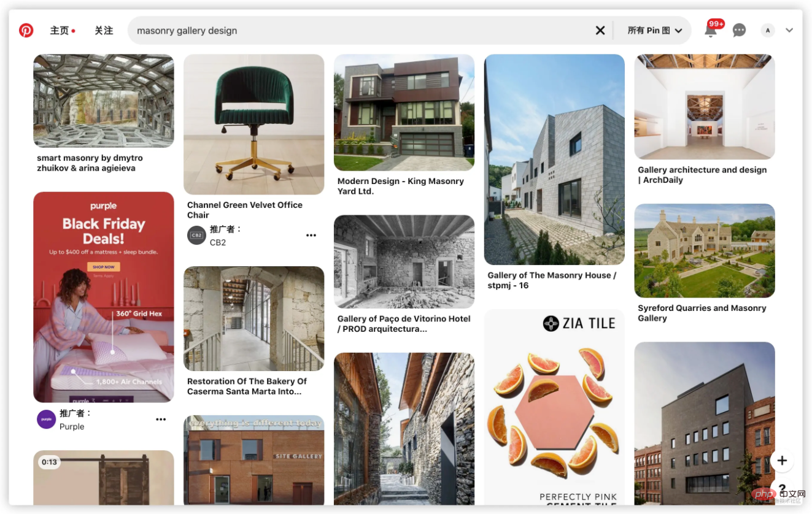Open the Zia Tile pink hexagon pin
This screenshot has height=514, width=812.
[x=554, y=406]
